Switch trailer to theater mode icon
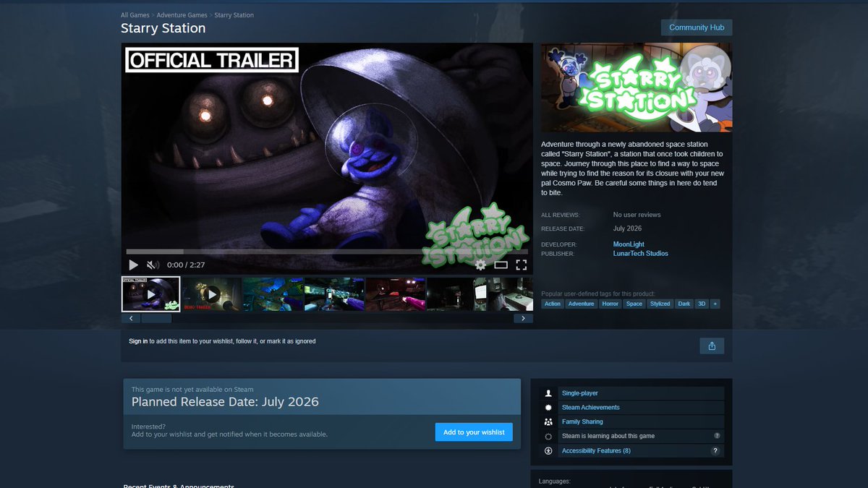The image size is (868, 488). coord(501,265)
